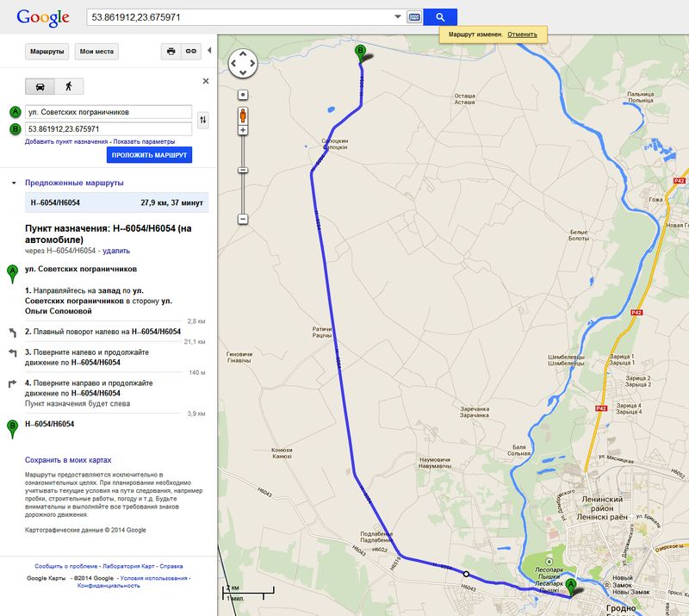Screen dimensions: 689x616
Task: Zoom in with the plus button on map
Action: pyautogui.click(x=244, y=130)
